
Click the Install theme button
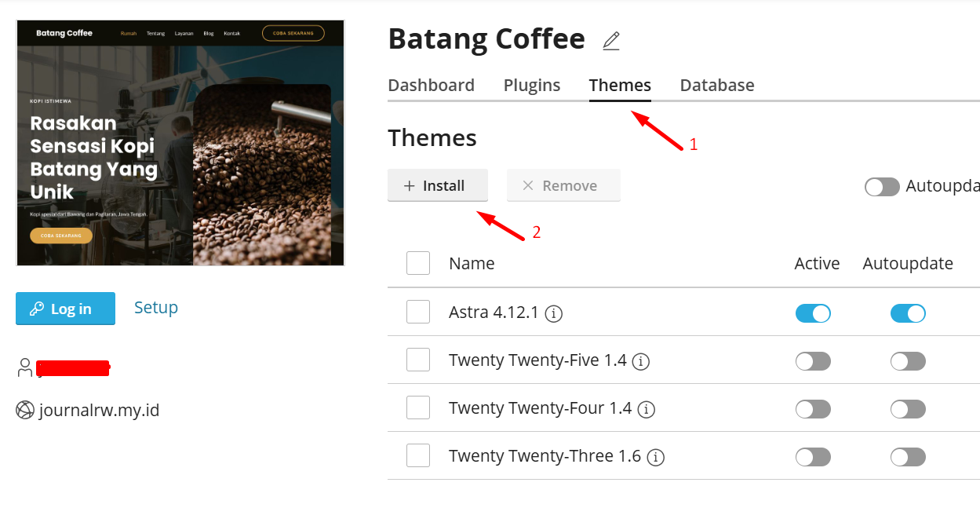[438, 186]
